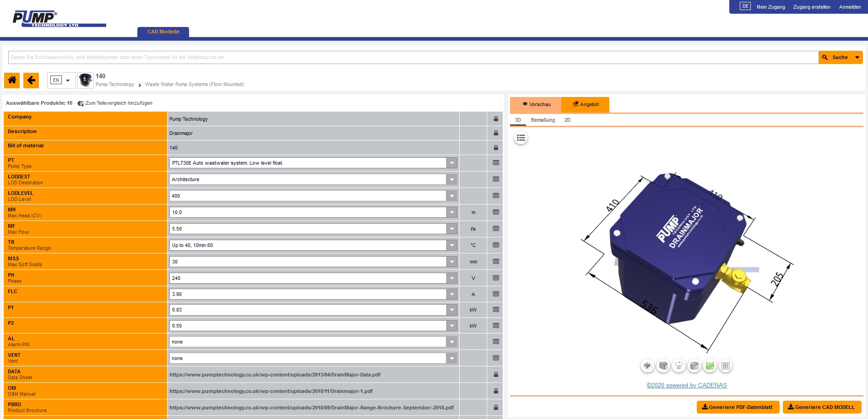The height and width of the screenshot is (419, 868).
Task: Start the rotation animation of the model
Action: [679, 366]
